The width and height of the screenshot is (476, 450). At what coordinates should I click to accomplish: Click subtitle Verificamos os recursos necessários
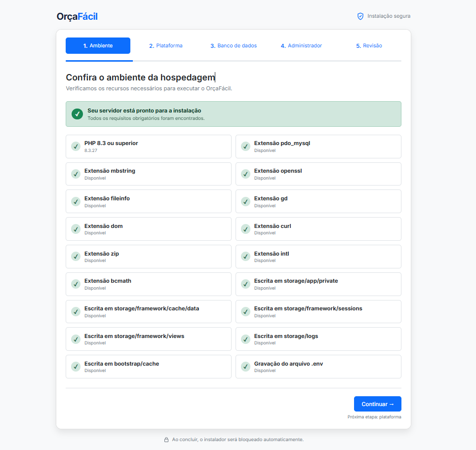(149, 88)
